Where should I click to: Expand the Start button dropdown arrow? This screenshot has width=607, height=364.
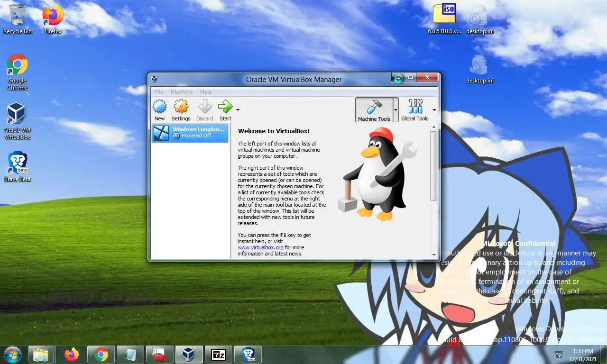tap(238, 110)
